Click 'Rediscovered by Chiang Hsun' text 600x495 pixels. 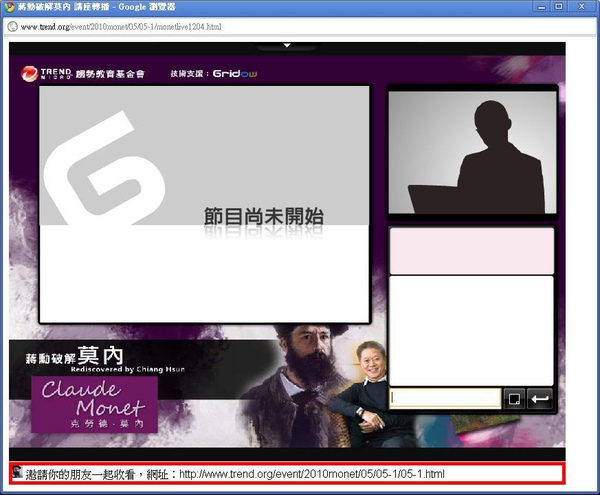coord(128,370)
